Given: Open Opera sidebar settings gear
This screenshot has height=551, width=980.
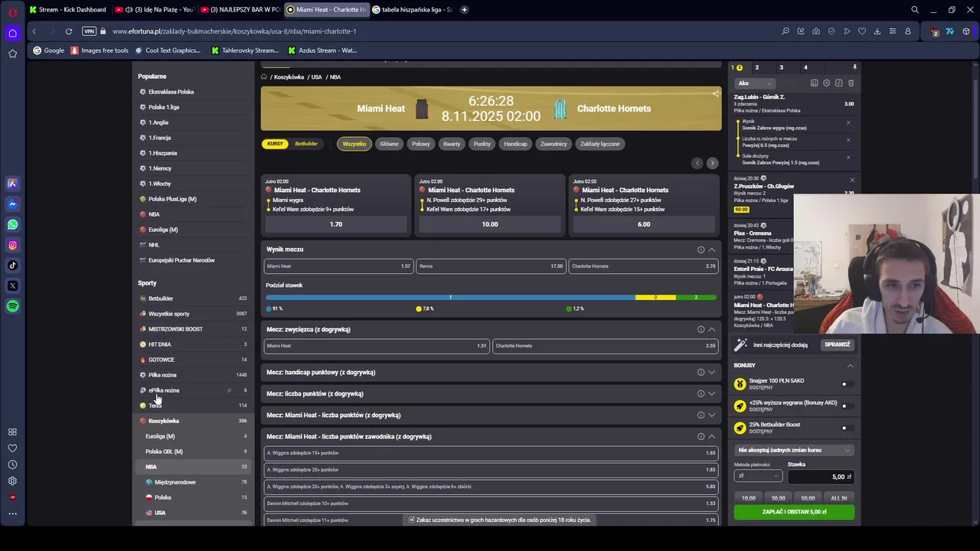Looking at the screenshot, I should pyautogui.click(x=12, y=481).
